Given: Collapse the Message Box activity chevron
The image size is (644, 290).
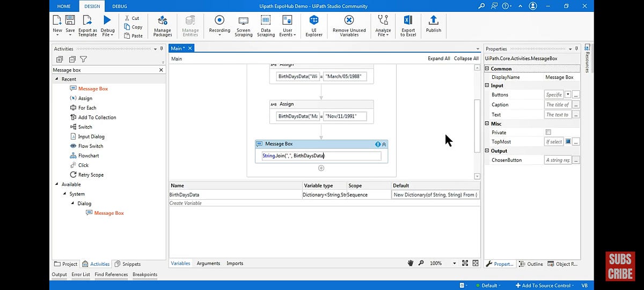Looking at the screenshot, I should point(384,144).
